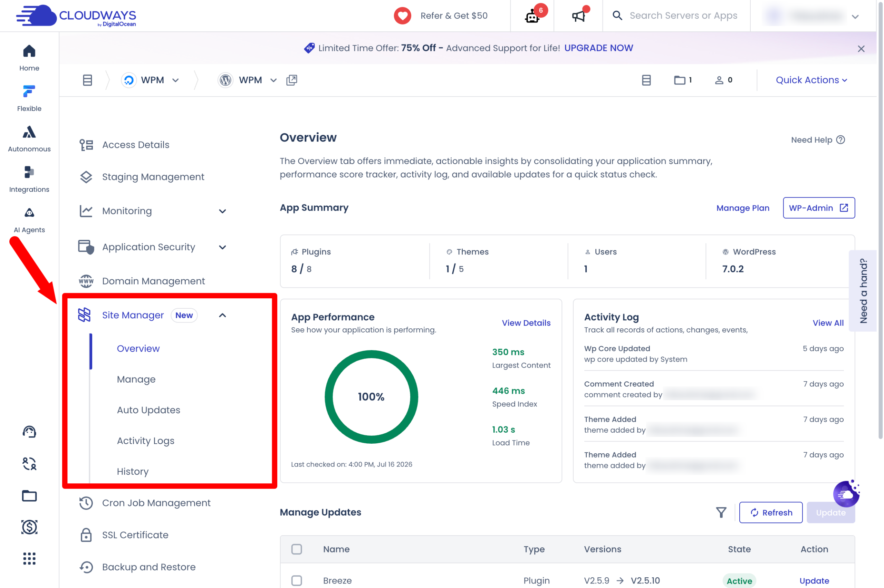Click the Update button beside Refresh

click(831, 512)
